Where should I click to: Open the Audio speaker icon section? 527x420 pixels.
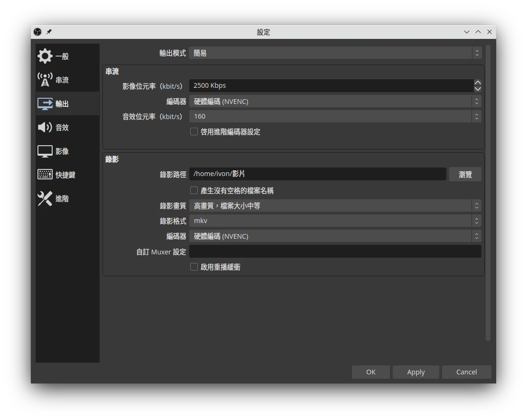[45, 127]
